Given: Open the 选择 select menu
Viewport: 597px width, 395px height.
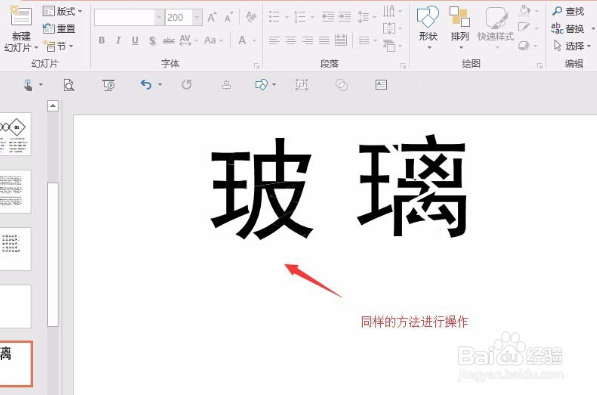Looking at the screenshot, I should coord(572,46).
